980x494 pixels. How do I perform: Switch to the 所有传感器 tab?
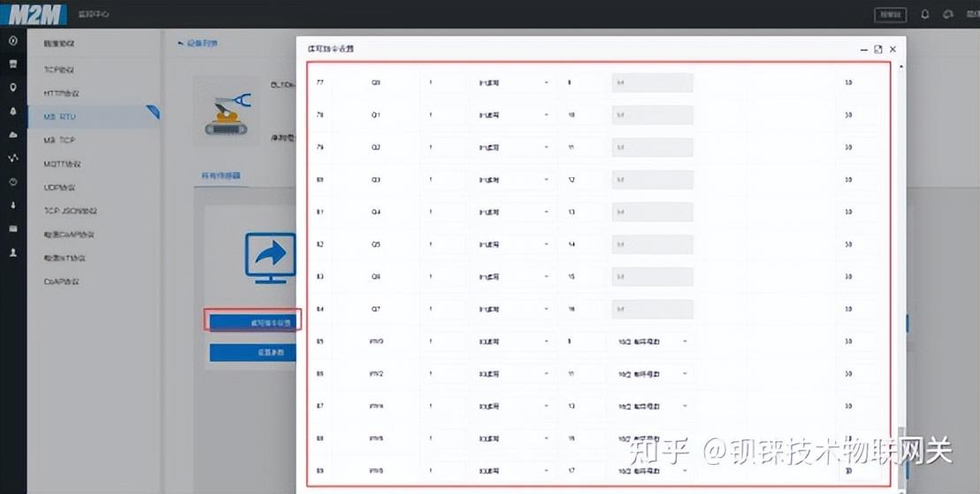(x=220, y=176)
